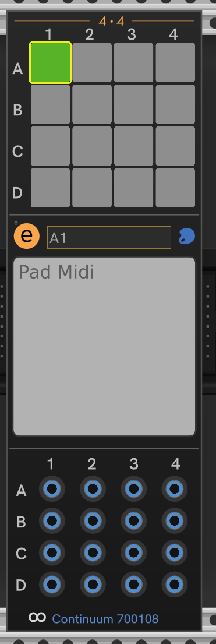Click the infinity logo icon
216x644 pixels.
[37, 617]
